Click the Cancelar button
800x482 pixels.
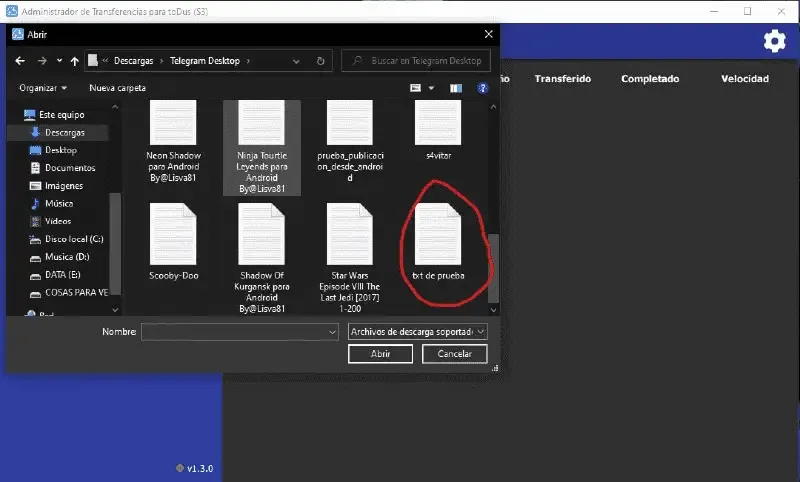click(x=455, y=354)
